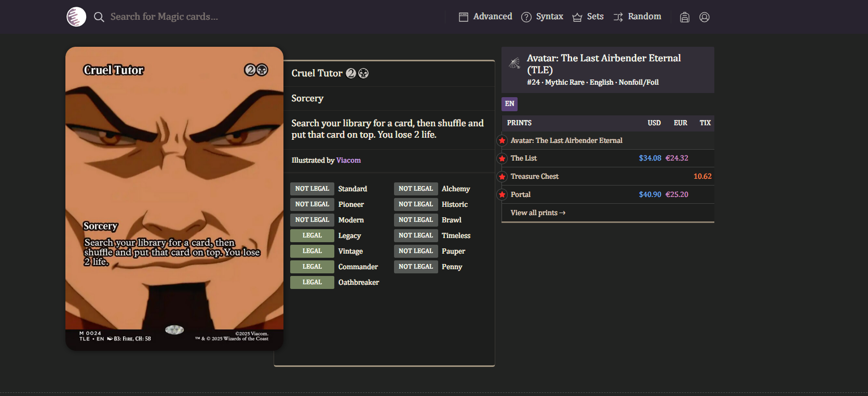Screen dimensions: 868x396
Task: Click the oracle text about searching your library
Action: click(387, 129)
